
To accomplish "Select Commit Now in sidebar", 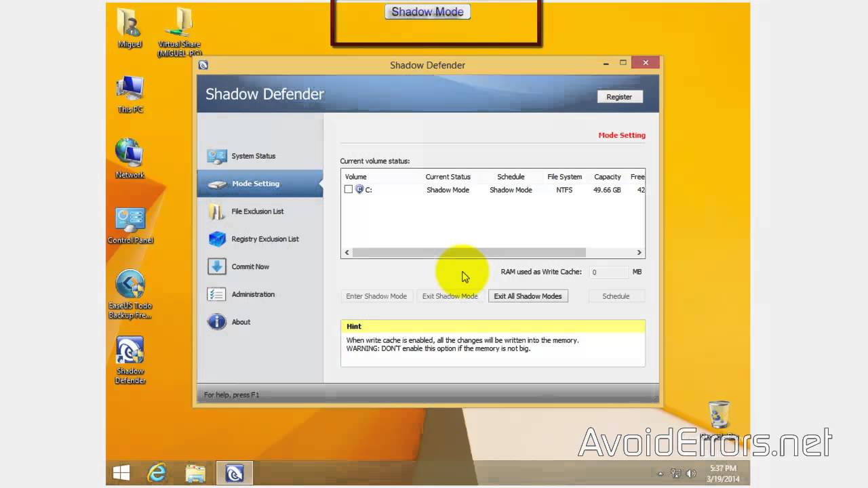I will click(250, 267).
